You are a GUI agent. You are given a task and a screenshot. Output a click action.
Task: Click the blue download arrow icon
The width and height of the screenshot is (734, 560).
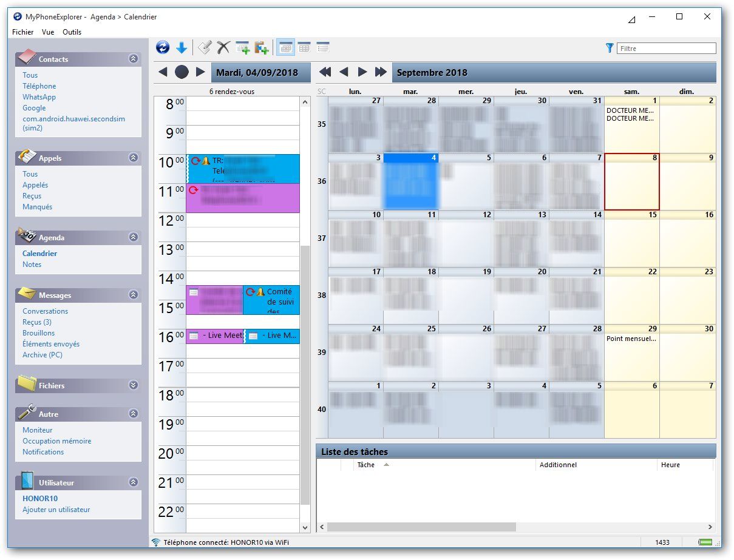pyautogui.click(x=181, y=47)
